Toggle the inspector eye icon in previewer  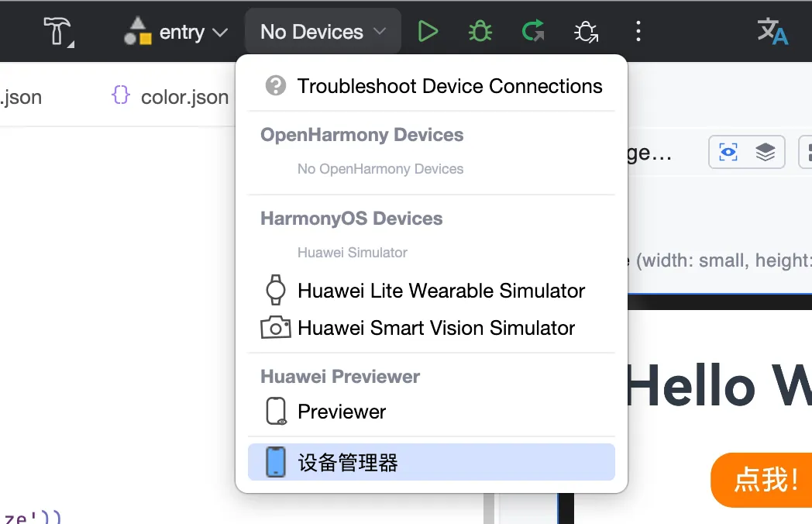tap(728, 153)
